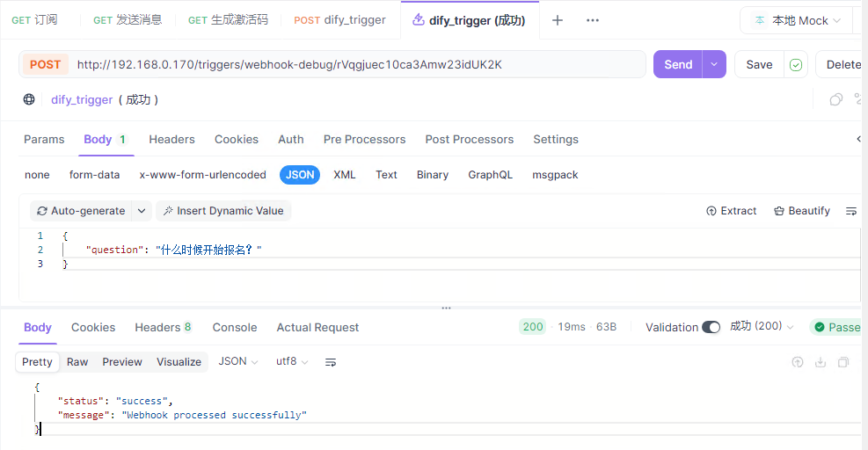Open the response Headers 8 tab

pos(163,328)
